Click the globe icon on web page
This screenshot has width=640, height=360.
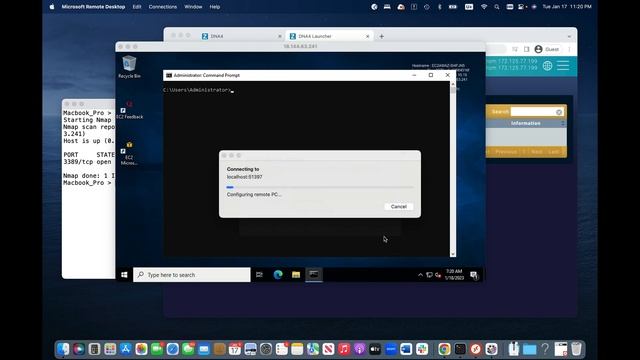(547, 65)
